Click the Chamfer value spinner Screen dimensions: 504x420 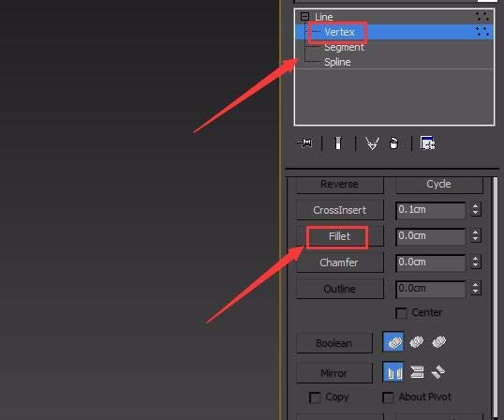[x=476, y=262]
